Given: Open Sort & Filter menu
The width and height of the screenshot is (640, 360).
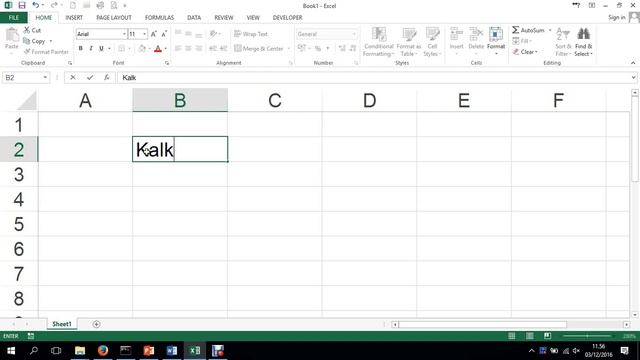Looking at the screenshot, I should pos(563,42).
